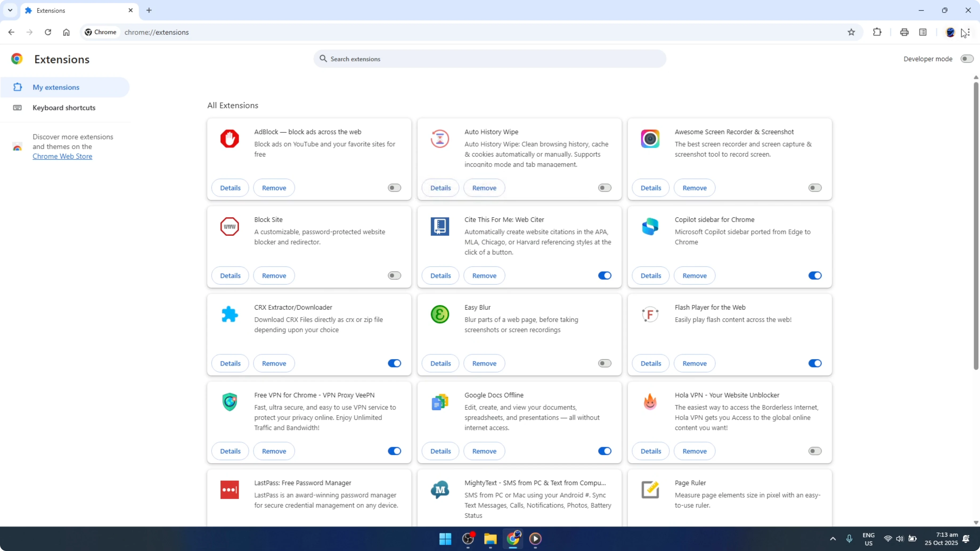Viewport: 980px width, 551px height.
Task: Select Keyboard shortcuts in the sidebar
Action: click(x=64, y=108)
